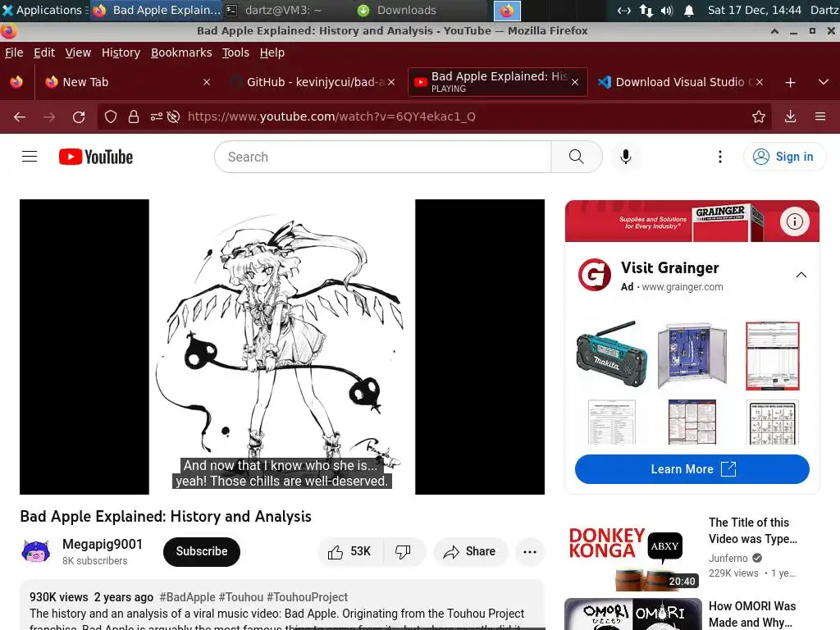Click Learn More on Grainger ad
The width and height of the screenshot is (840, 630).
[x=692, y=469]
